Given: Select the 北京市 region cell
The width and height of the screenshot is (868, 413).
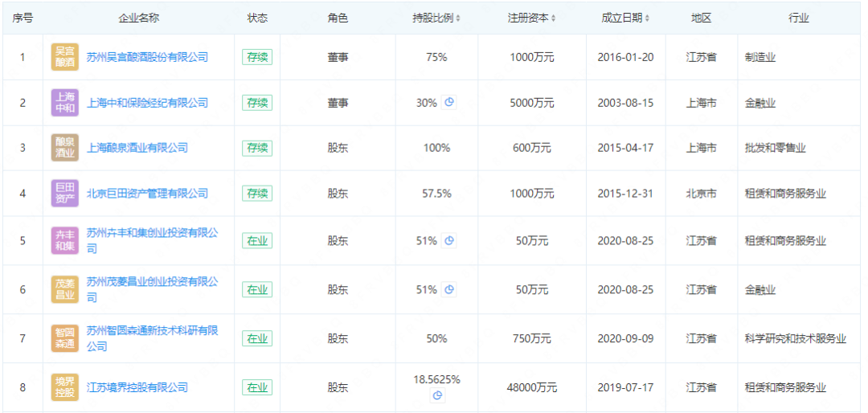Looking at the screenshot, I should coord(701,194).
